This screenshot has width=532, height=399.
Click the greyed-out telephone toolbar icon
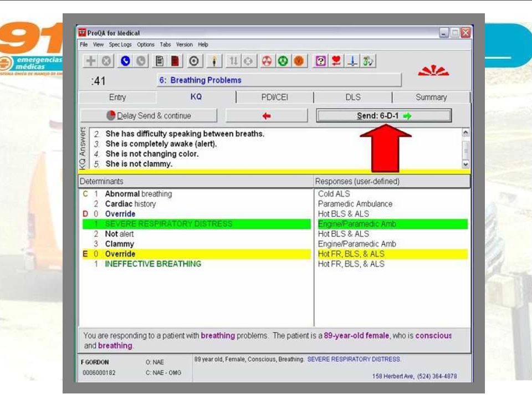141,61
